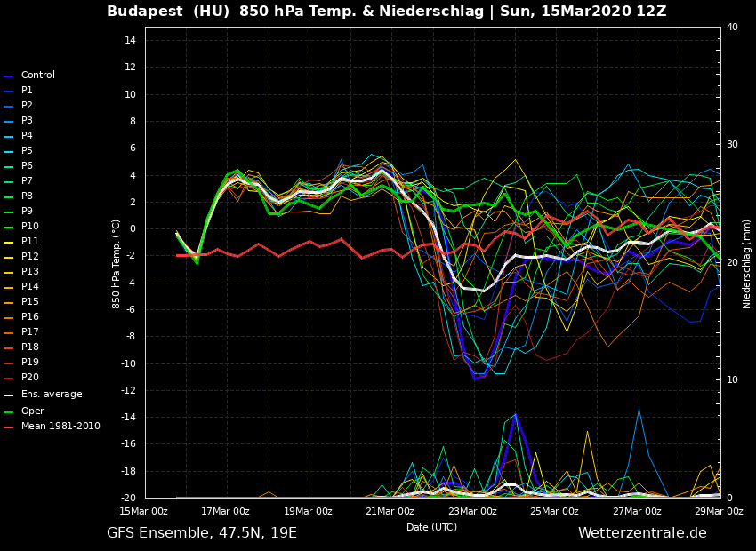
Task: Click the Control legend color line
Action: (9, 76)
